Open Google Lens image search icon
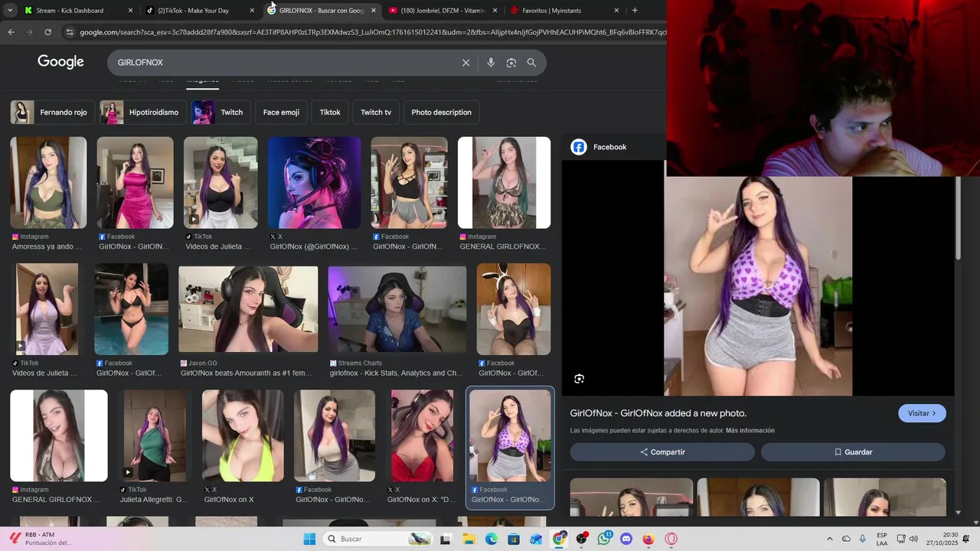This screenshot has height=551, width=980. 511,63
